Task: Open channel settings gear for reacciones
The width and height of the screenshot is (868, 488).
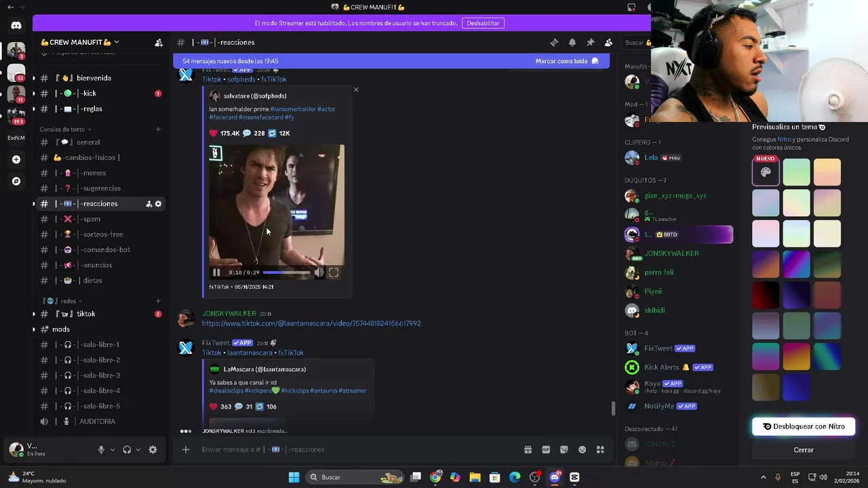Action: [159, 204]
